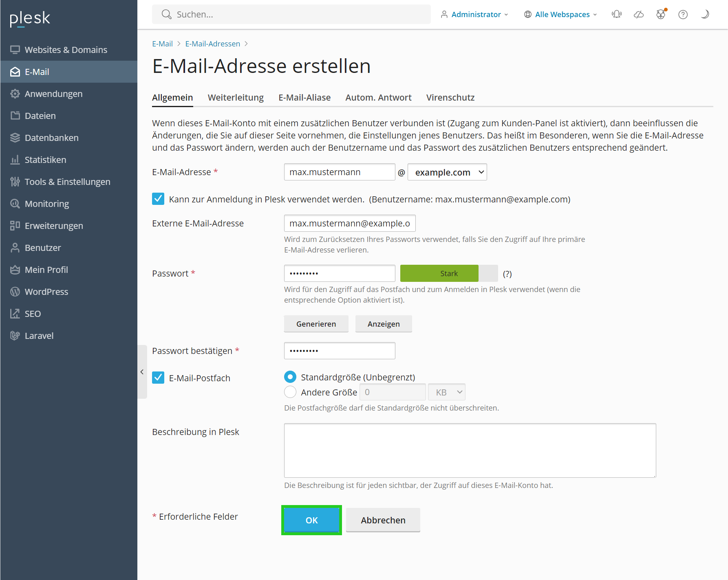Click the Tools & Einstellungen sliders icon

pyautogui.click(x=15, y=182)
